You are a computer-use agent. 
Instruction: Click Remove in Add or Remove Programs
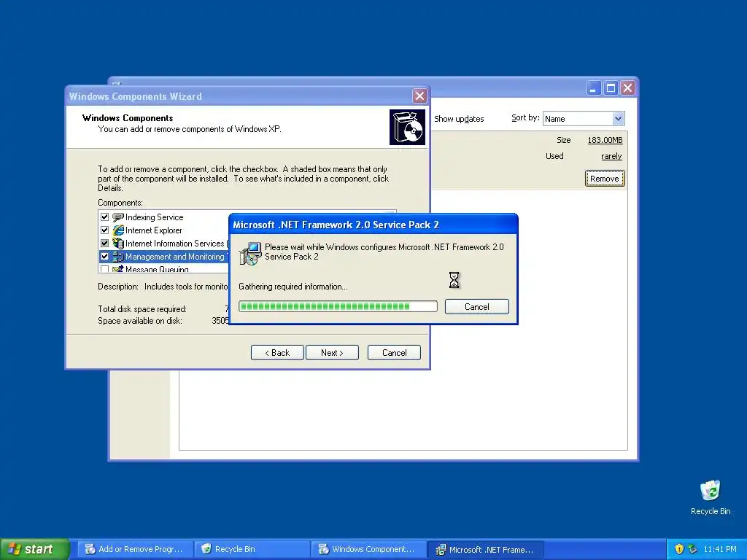[x=605, y=179]
